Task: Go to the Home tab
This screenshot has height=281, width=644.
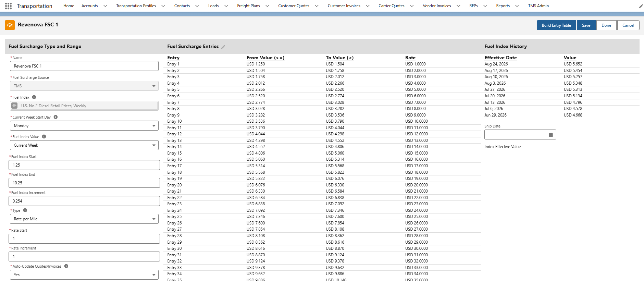Action: [x=69, y=6]
